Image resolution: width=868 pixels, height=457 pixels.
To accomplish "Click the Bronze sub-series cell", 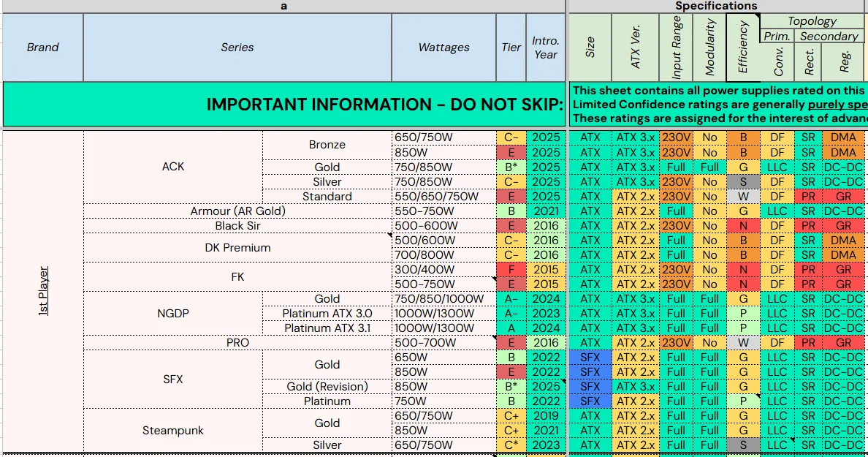I will (x=327, y=145).
